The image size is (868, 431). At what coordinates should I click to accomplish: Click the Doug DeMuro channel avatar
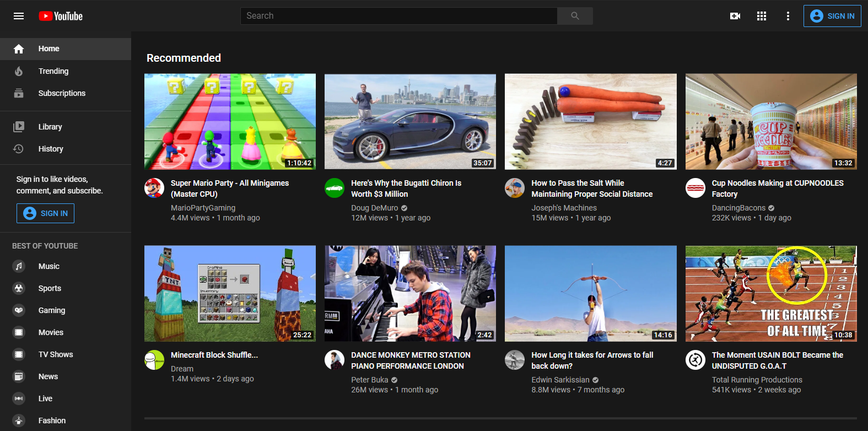(x=335, y=188)
